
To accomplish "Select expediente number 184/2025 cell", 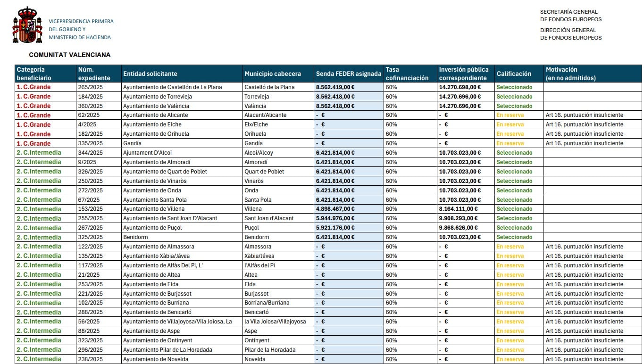I will pos(90,97).
